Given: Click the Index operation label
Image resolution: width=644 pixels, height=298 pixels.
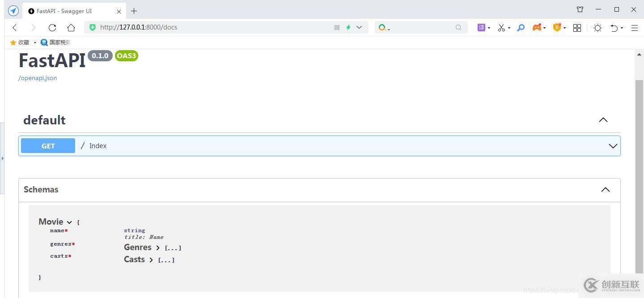Looking at the screenshot, I should point(98,146).
